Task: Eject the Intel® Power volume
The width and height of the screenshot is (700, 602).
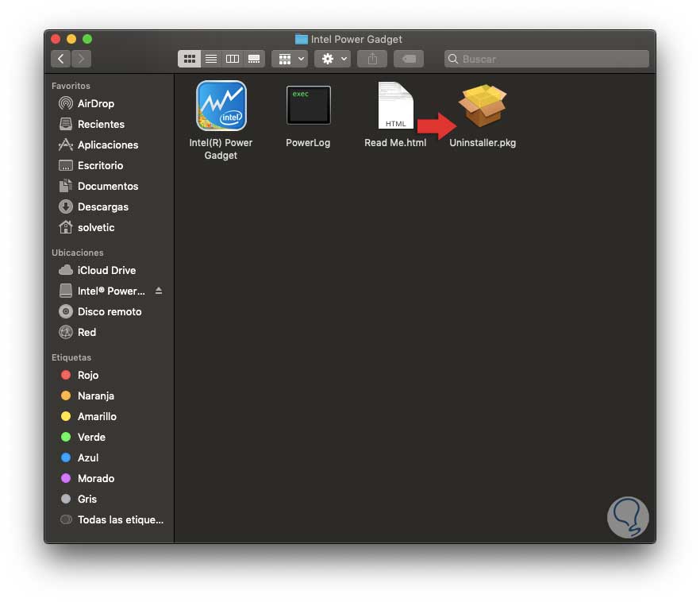Action: coord(159,291)
